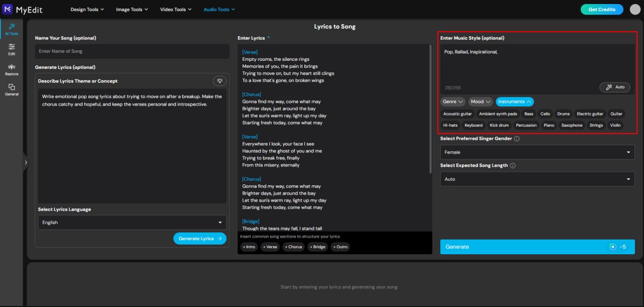Viewport: 644px width, 307px height.
Task: Select the Piano instrument tag
Action: [x=548, y=125]
